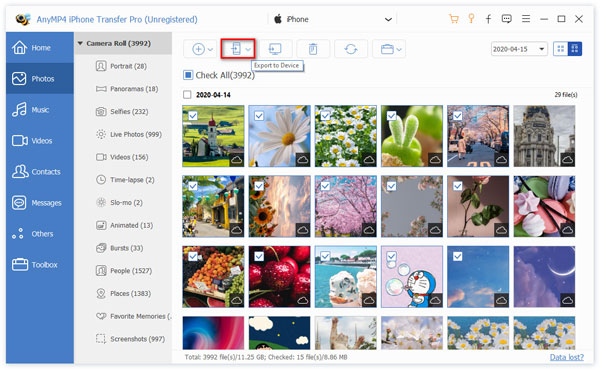Viewport: 600px width, 370px height.
Task: Click the Export to Device phone icon
Action: (x=236, y=49)
